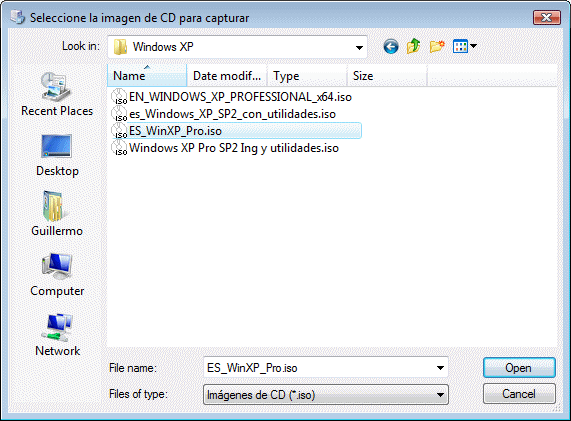The image size is (571, 421).
Task: Expand the View Menu dropdown arrow
Action: (473, 46)
